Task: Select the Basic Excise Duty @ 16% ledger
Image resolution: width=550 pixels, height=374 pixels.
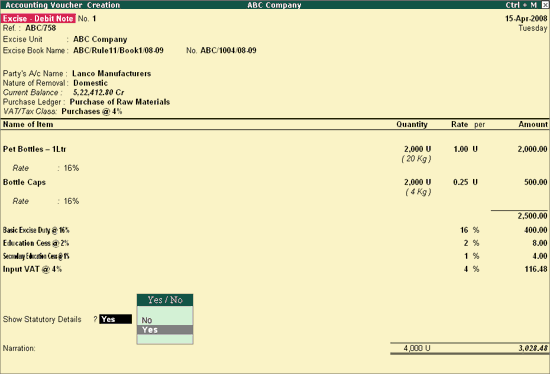Action: [36, 230]
